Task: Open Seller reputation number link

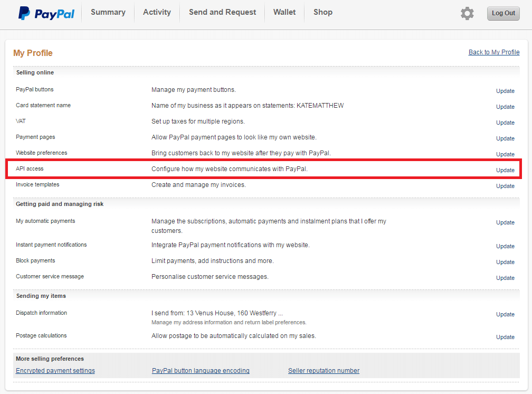Action: 324,371
